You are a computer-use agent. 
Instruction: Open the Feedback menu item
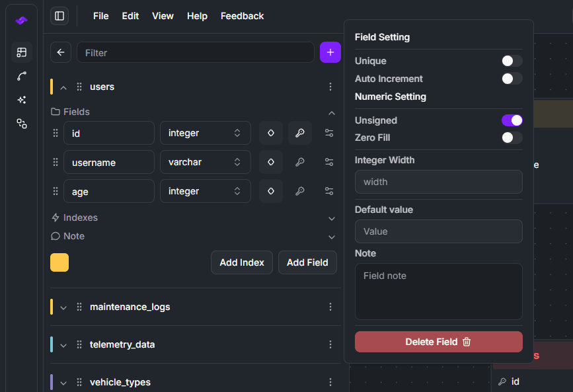pyautogui.click(x=242, y=16)
